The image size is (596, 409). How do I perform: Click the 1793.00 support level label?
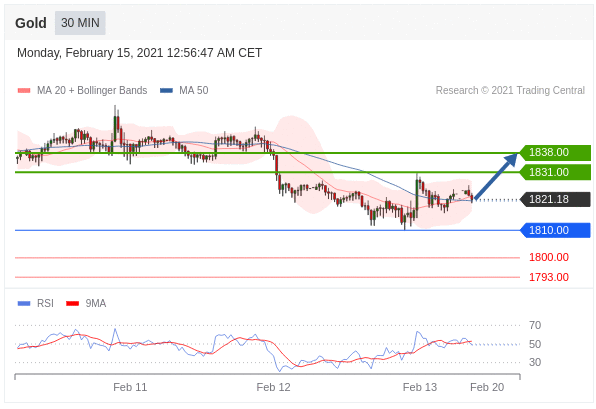pyautogui.click(x=549, y=277)
